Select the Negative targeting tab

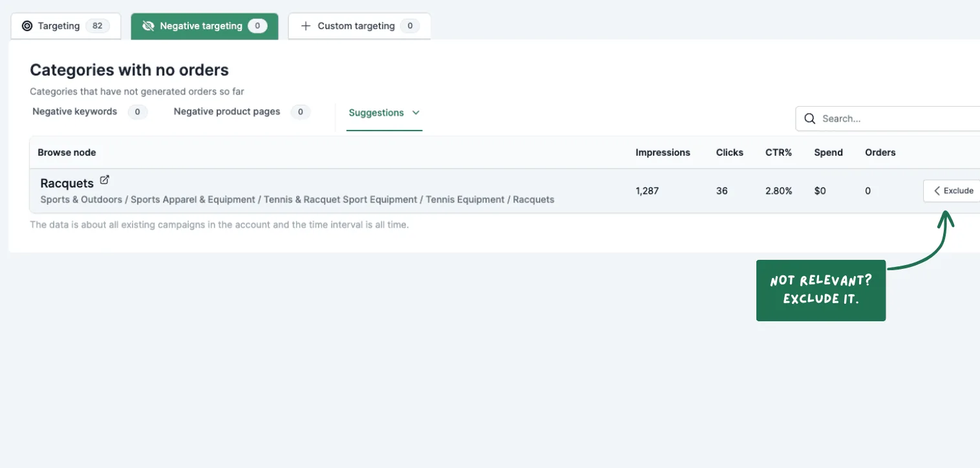tap(204, 26)
